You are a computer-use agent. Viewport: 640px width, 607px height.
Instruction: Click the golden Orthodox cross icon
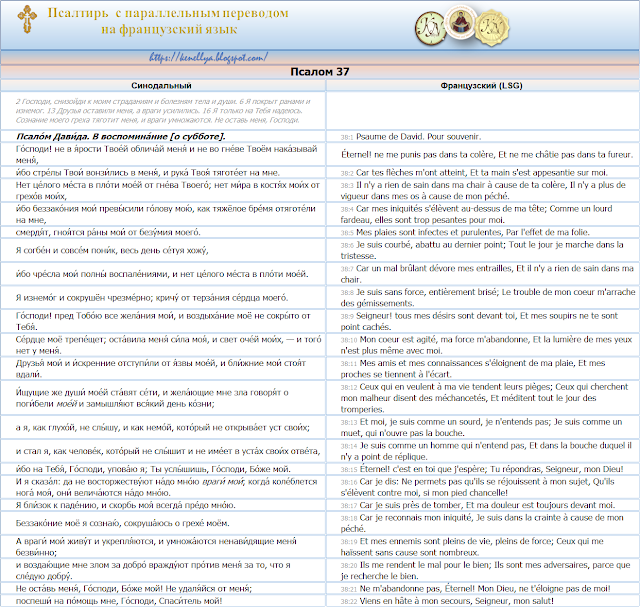pyautogui.click(x=27, y=19)
